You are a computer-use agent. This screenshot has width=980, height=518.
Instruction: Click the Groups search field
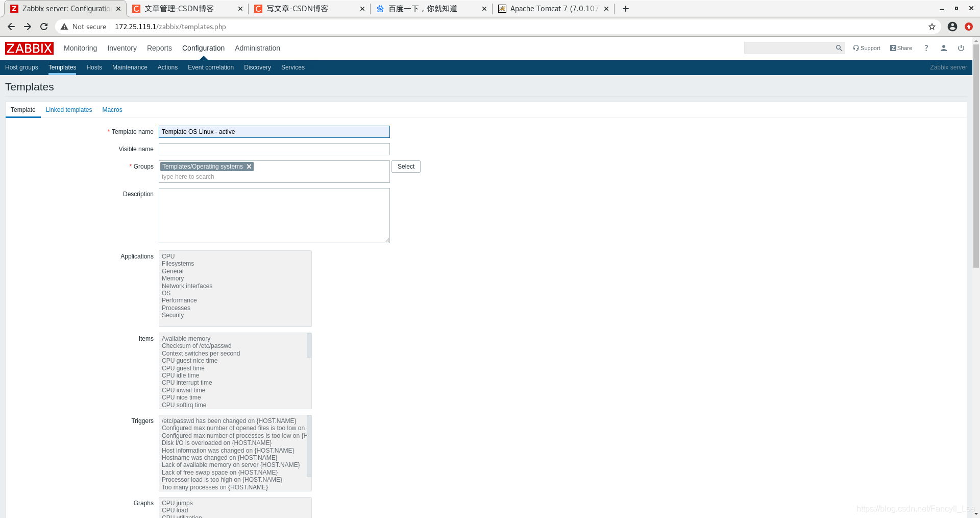click(274, 177)
